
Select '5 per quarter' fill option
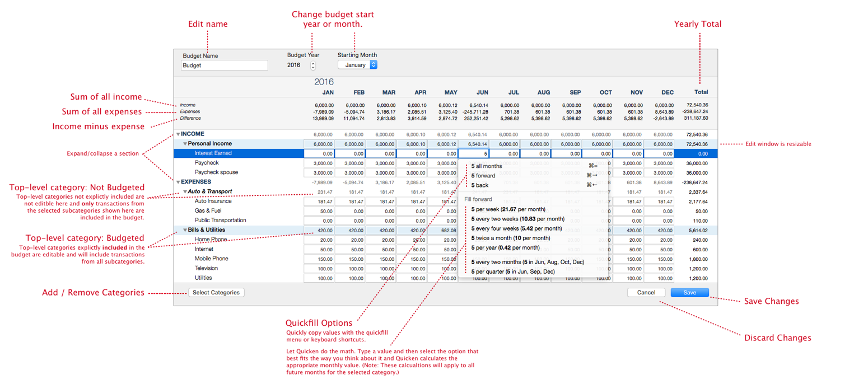[x=512, y=271]
